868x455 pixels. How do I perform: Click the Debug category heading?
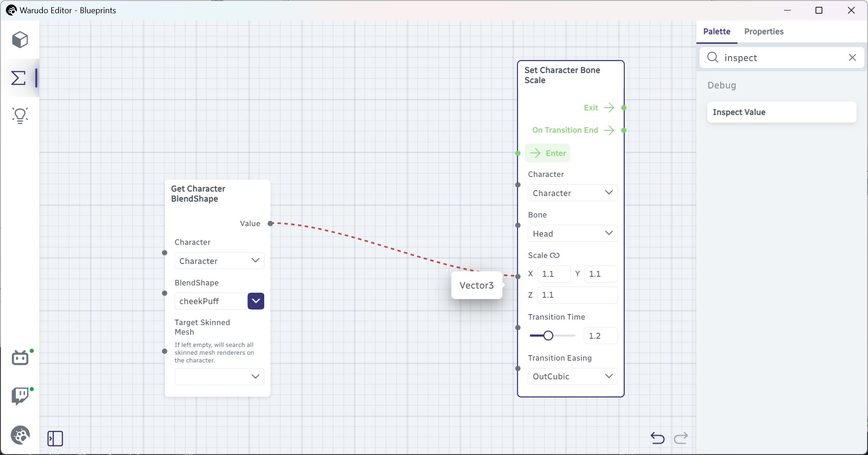tap(722, 85)
